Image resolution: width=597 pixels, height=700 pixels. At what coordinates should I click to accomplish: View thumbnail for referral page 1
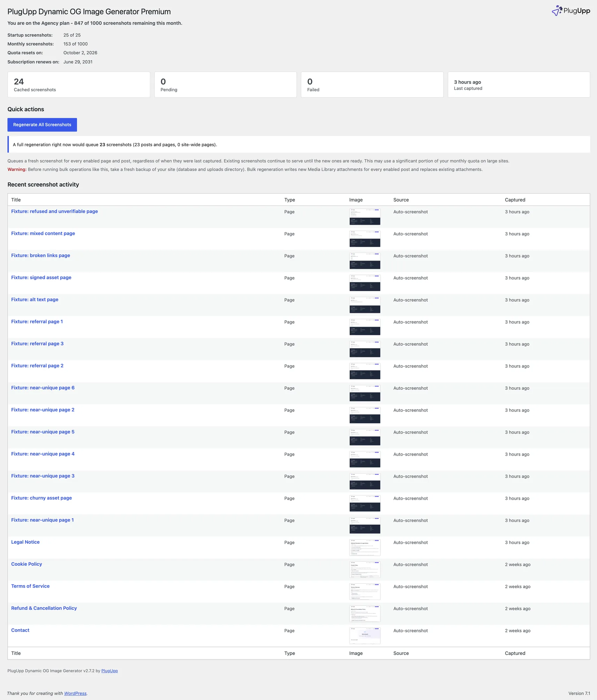(x=365, y=327)
